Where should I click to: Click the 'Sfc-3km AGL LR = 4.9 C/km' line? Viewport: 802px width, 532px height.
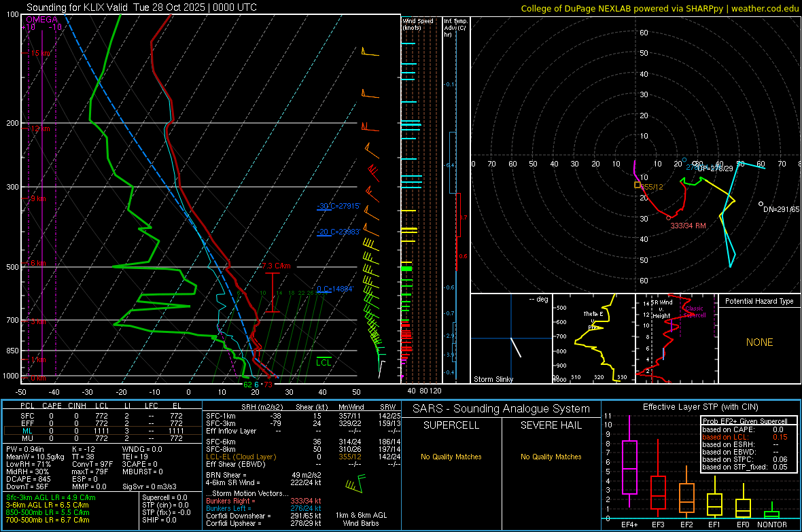[x=51, y=497]
